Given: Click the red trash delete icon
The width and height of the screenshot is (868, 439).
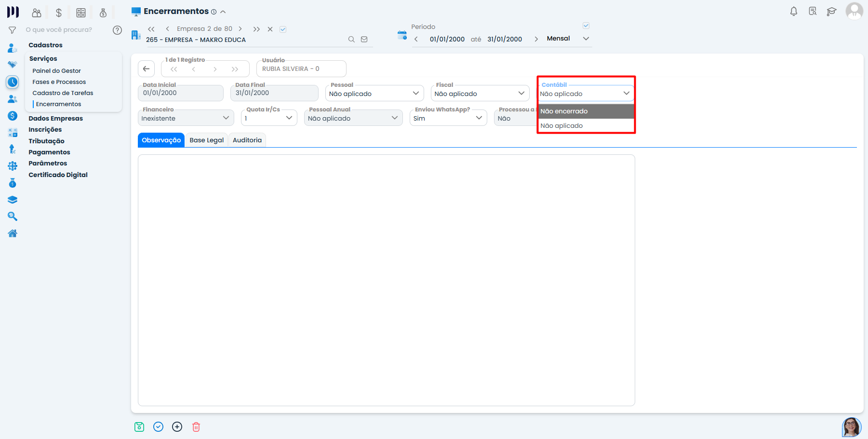Looking at the screenshot, I should (196, 427).
